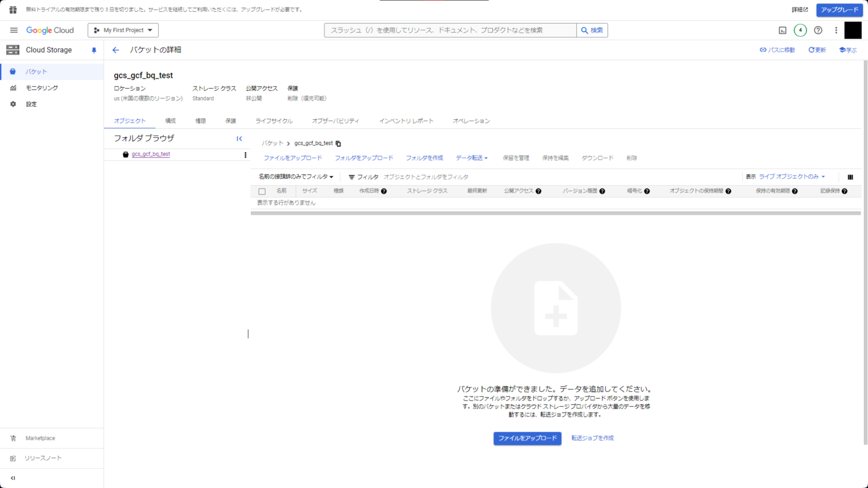Open the help panel
Image resolution: width=868 pixels, height=488 pixels.
click(818, 30)
